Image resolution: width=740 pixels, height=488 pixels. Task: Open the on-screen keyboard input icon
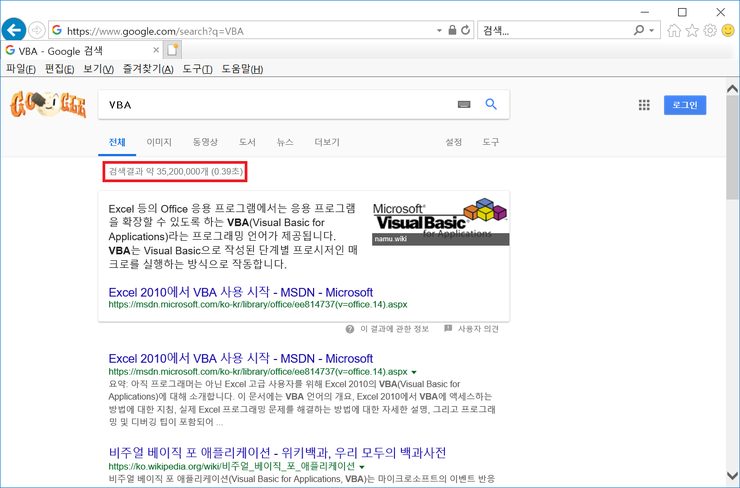tap(464, 104)
